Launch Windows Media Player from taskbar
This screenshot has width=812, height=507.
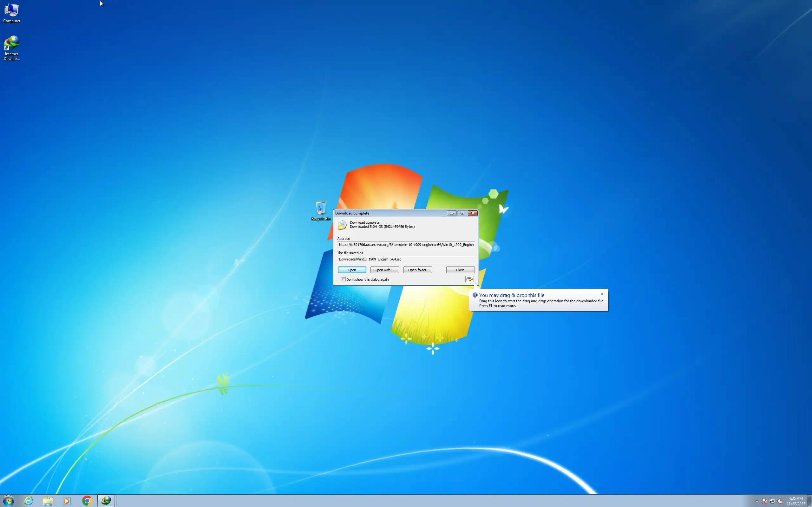pyautogui.click(x=67, y=501)
